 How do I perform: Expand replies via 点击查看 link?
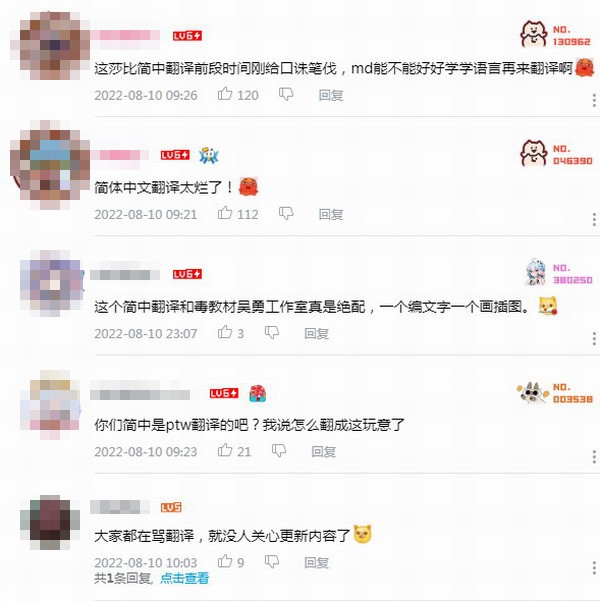[x=184, y=578]
